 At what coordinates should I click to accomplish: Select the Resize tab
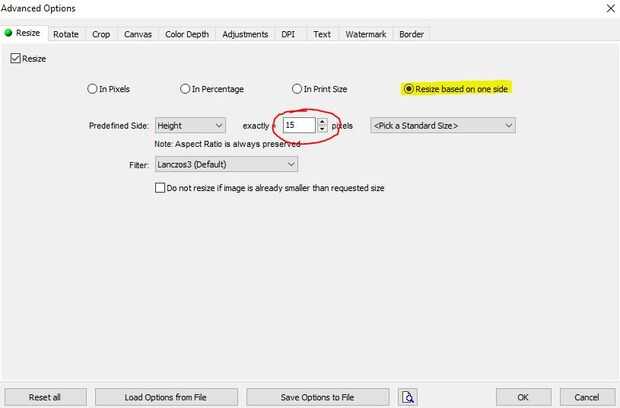(x=25, y=33)
